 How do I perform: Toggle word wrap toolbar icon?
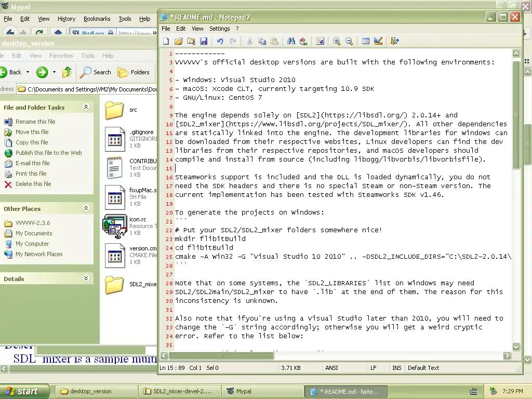tap(320, 42)
